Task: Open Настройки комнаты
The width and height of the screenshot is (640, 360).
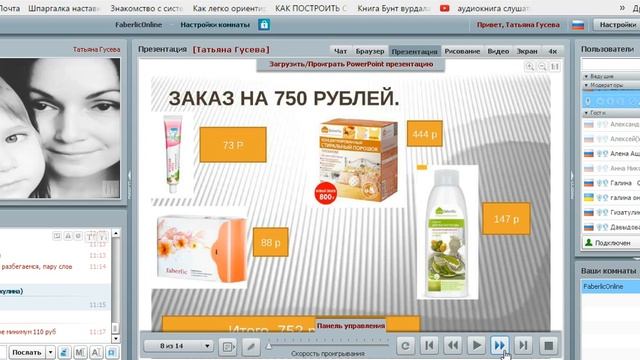Action: tap(215, 25)
